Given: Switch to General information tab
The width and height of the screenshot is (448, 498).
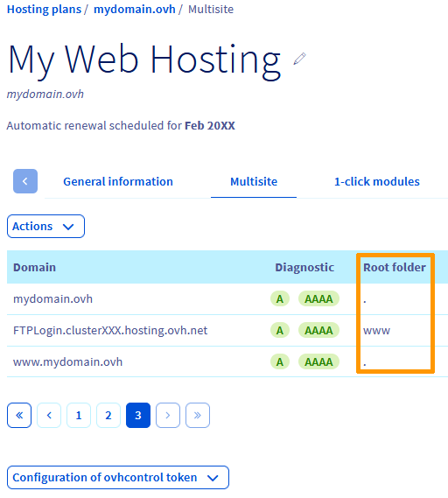Looking at the screenshot, I should click(118, 182).
